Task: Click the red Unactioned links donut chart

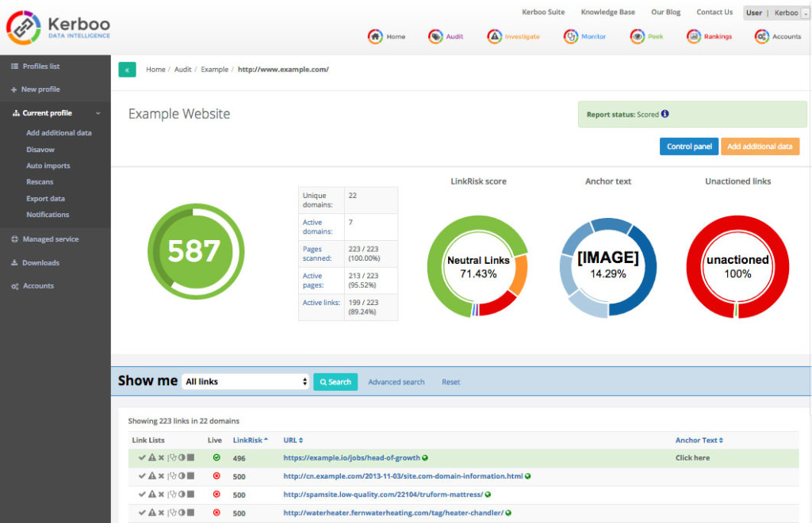Action: pos(737,266)
